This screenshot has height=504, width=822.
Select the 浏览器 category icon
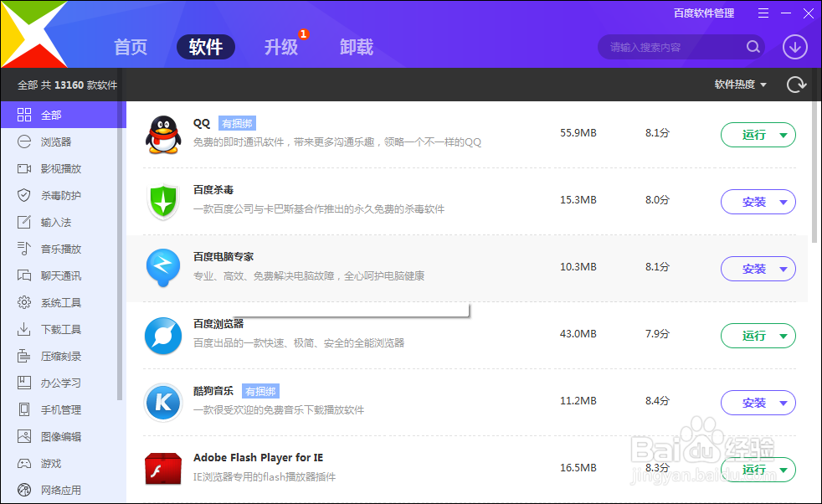(24, 141)
